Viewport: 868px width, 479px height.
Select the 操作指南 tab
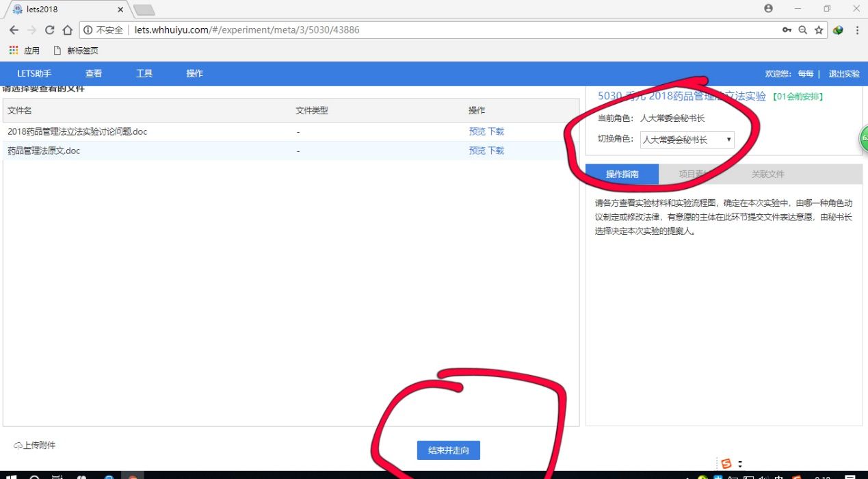click(622, 174)
